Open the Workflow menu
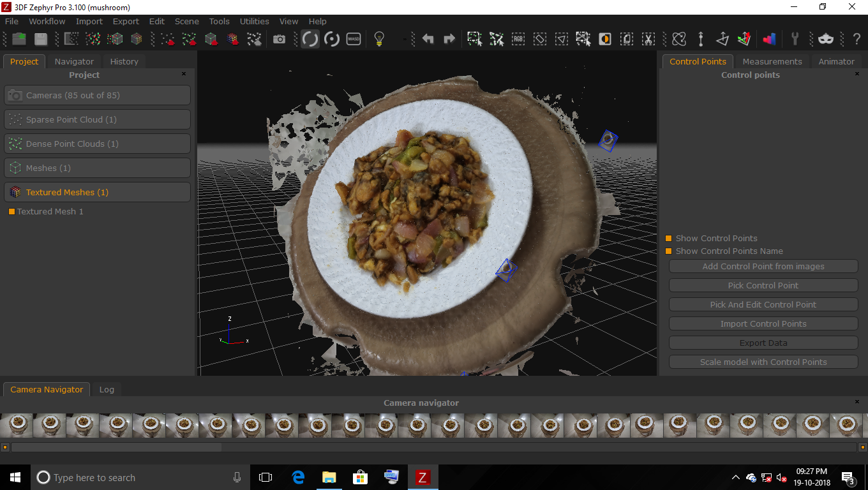The height and width of the screenshot is (490, 868). 47,21
